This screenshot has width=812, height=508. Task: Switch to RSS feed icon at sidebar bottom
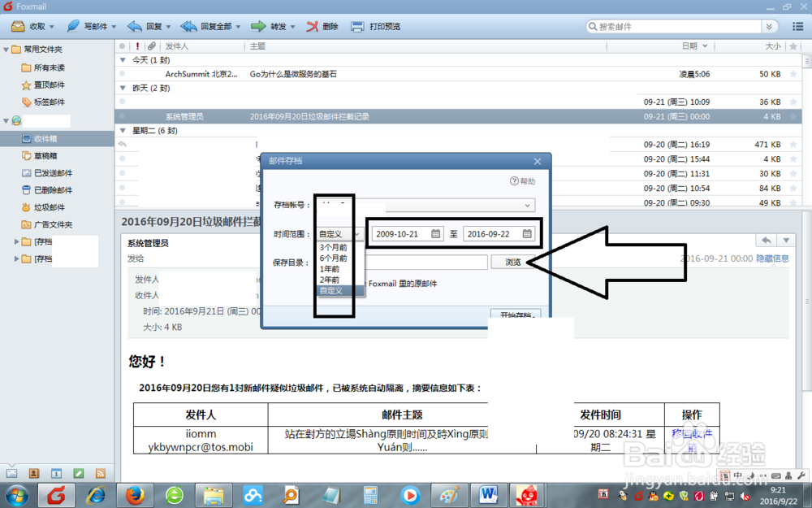[101, 473]
